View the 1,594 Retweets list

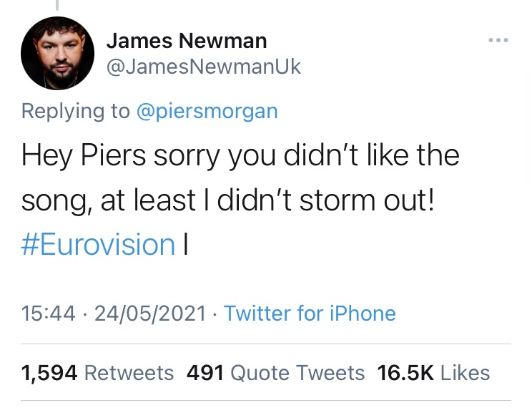(97, 373)
